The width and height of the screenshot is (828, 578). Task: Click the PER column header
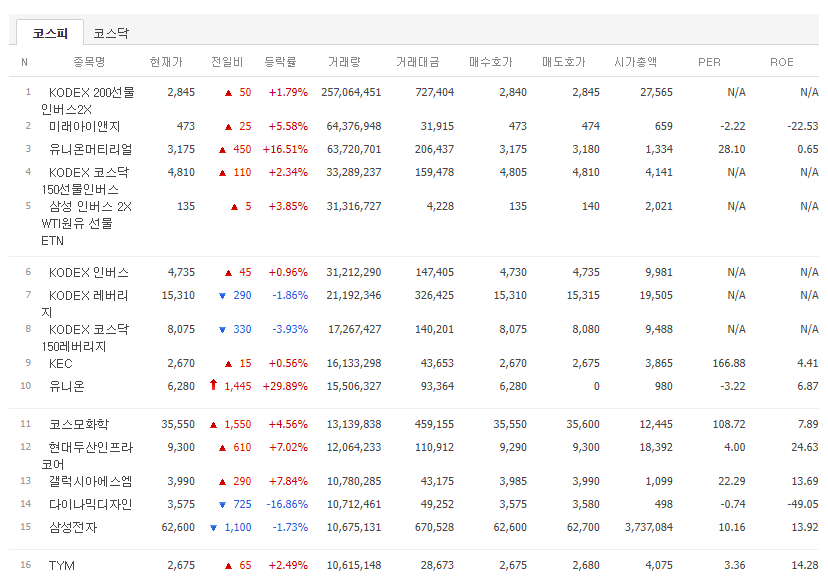[709, 62]
